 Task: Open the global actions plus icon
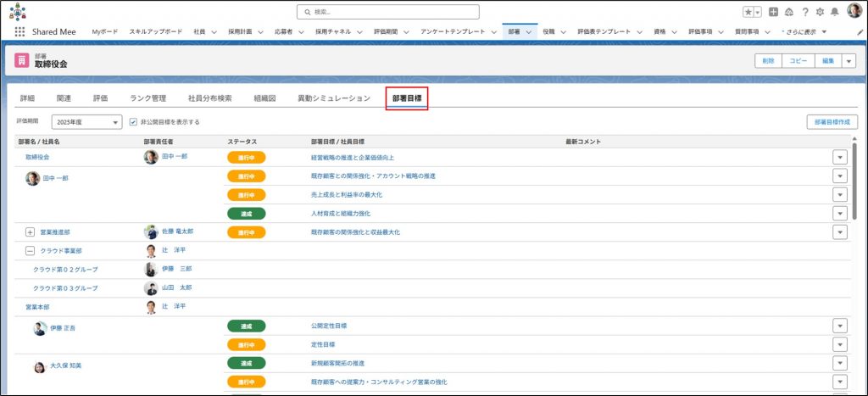click(x=772, y=12)
